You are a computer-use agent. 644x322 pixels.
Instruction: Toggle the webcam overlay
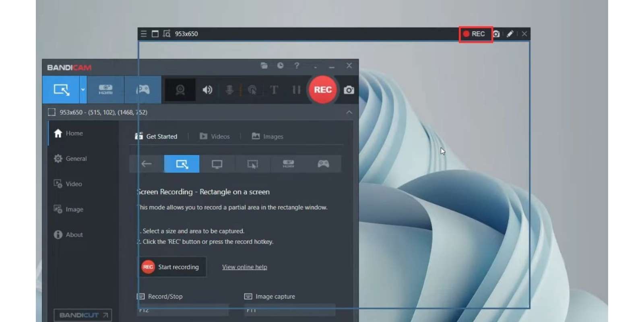pyautogui.click(x=180, y=90)
